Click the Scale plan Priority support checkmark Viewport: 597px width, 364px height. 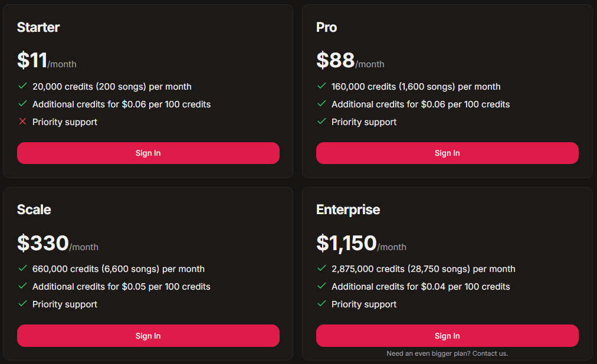22,304
